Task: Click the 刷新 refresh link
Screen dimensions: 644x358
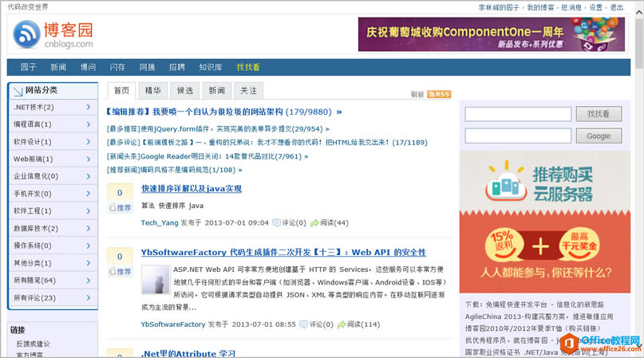Action: point(417,94)
